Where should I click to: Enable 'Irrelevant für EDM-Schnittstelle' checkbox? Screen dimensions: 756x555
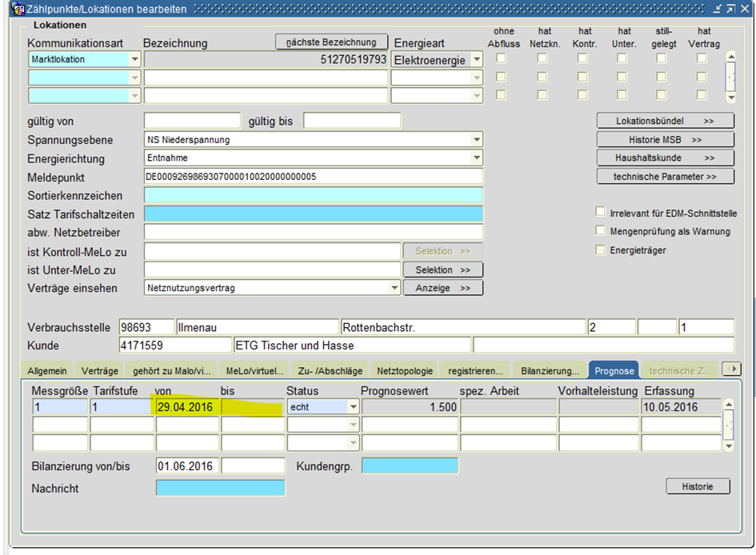point(601,213)
